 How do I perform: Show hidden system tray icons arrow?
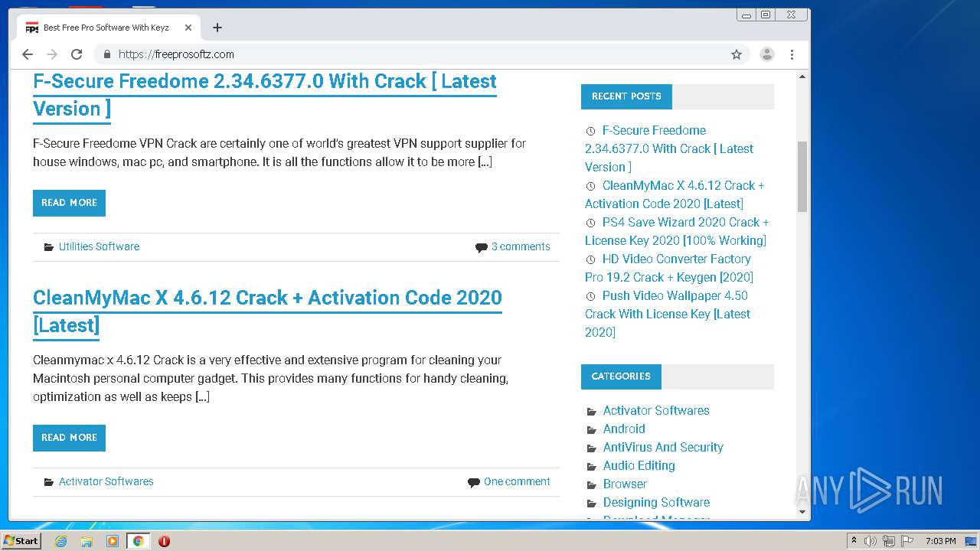(854, 541)
